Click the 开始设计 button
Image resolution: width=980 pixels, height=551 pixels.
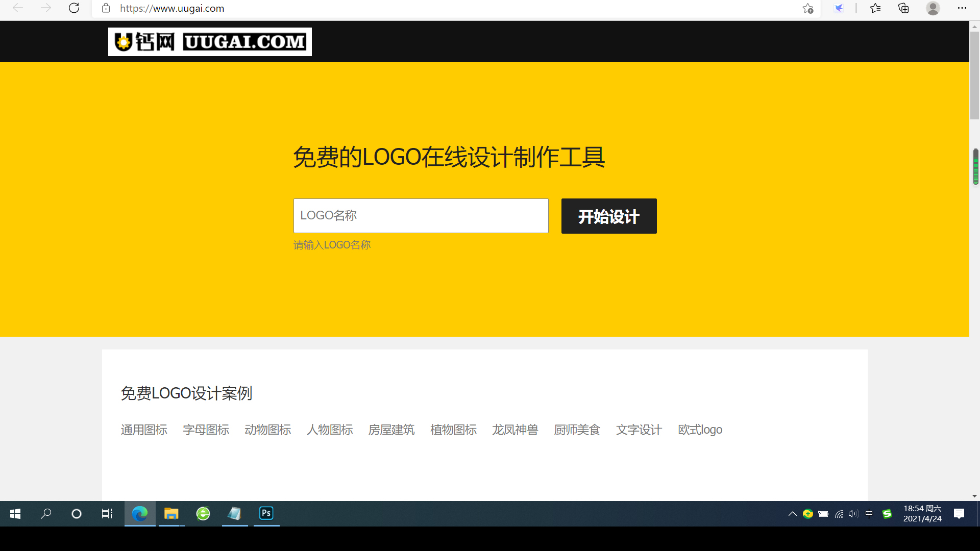click(608, 216)
